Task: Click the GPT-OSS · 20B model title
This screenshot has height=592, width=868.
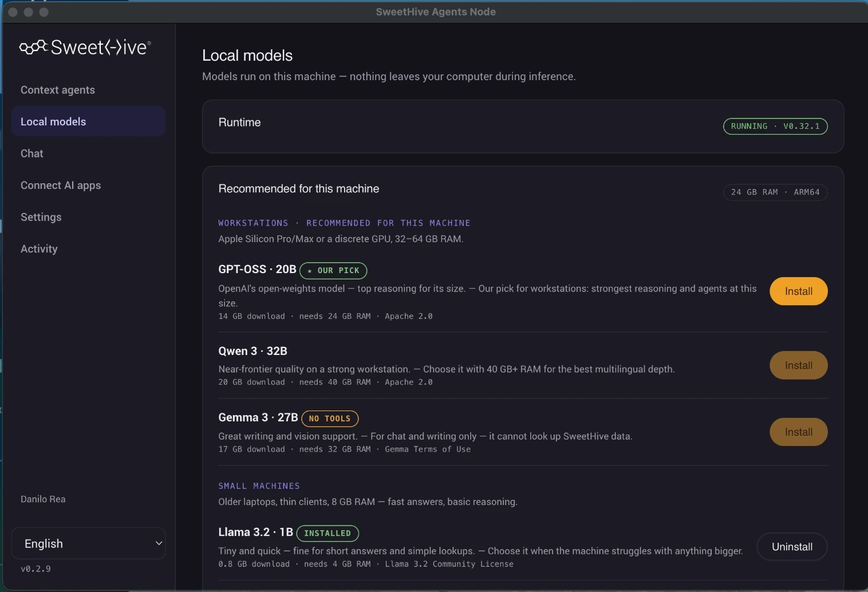Action: point(257,269)
